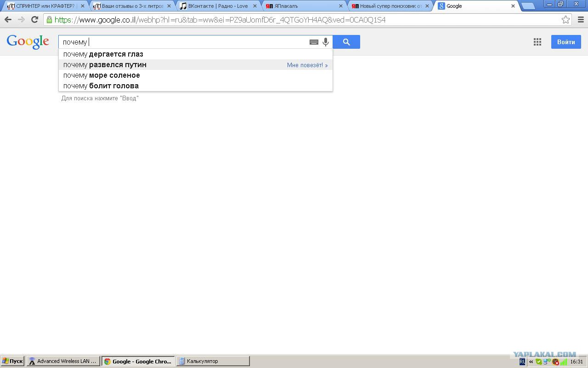
Task: Click the Google logo
Action: [x=28, y=42]
